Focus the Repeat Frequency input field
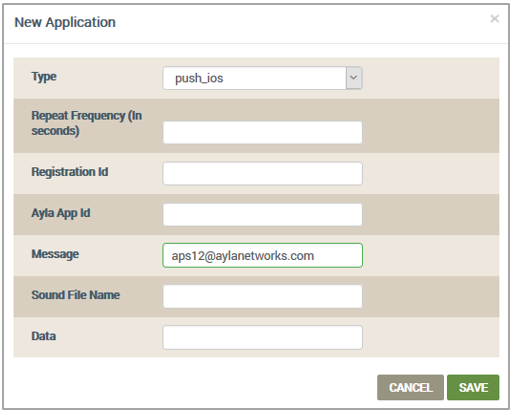 262,133
